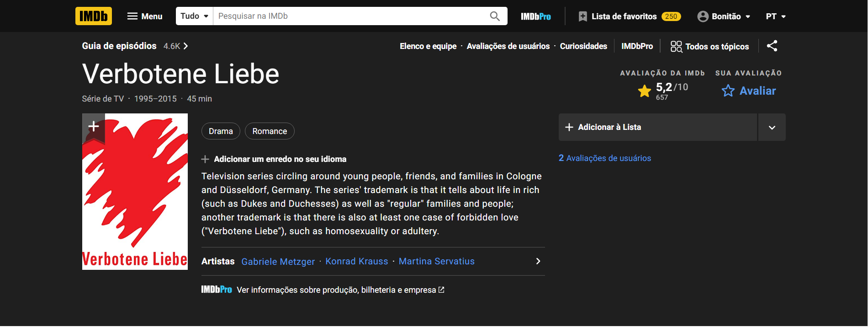Screen dimensions: 868x327
Task: Open the PT language selector
Action: click(775, 16)
